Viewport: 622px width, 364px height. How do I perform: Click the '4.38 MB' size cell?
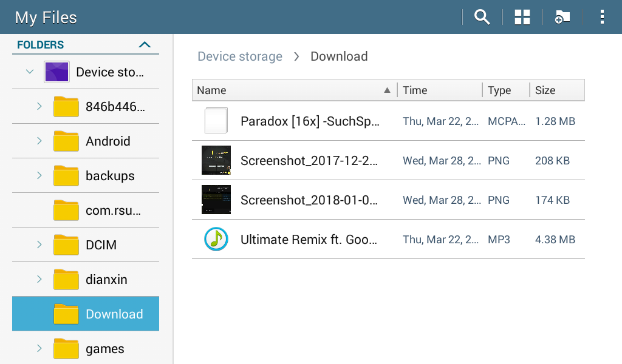[555, 239]
